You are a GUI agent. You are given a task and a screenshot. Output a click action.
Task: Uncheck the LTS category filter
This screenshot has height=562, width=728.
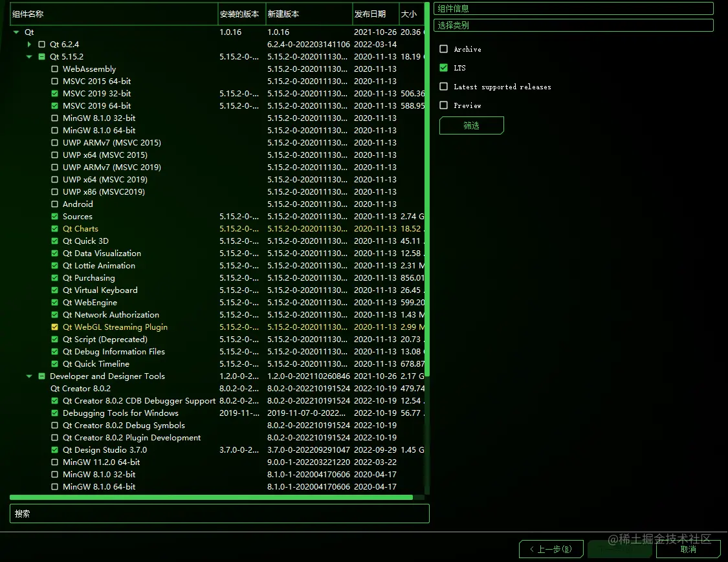pyautogui.click(x=443, y=68)
